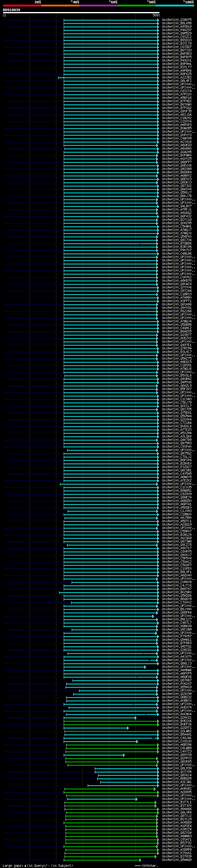
Task: Select hit label UniRef100_Q1PPX3
Action: point(177,758)
